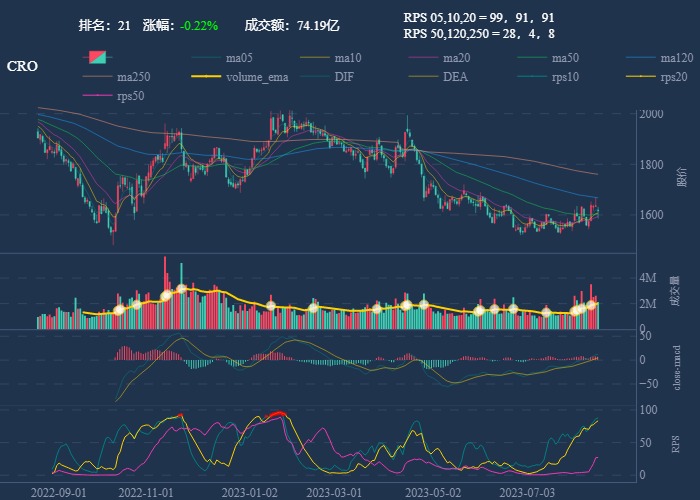Image resolution: width=700 pixels, height=500 pixels.
Task: Click the ma20 legend item
Action: pos(456,57)
